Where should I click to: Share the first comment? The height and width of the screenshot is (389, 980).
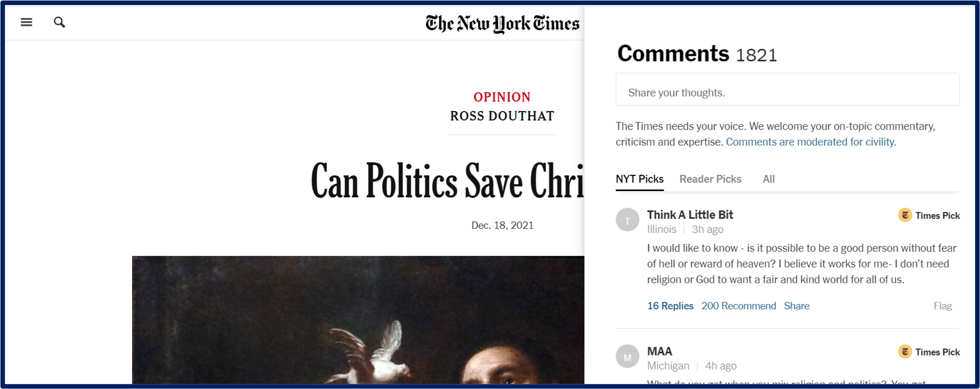coord(797,306)
